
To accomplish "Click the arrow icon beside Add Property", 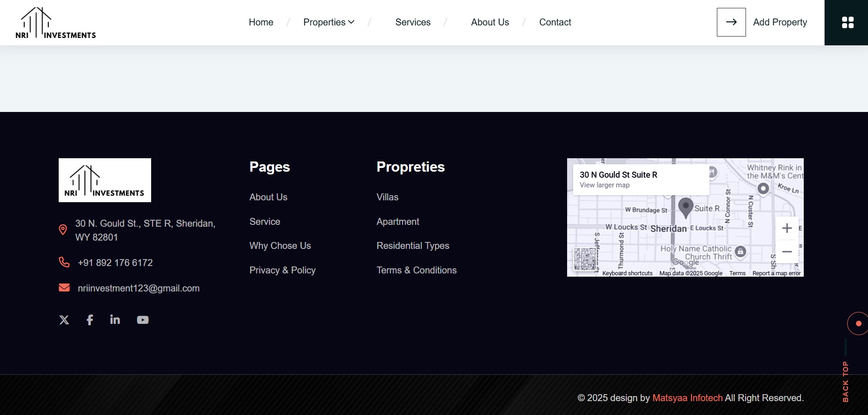I will tap(731, 22).
